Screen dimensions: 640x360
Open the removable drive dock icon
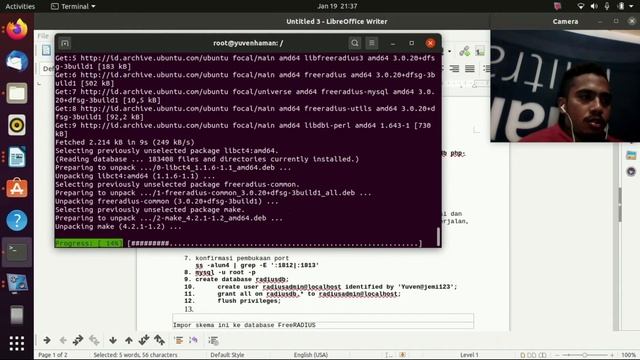tap(17, 315)
